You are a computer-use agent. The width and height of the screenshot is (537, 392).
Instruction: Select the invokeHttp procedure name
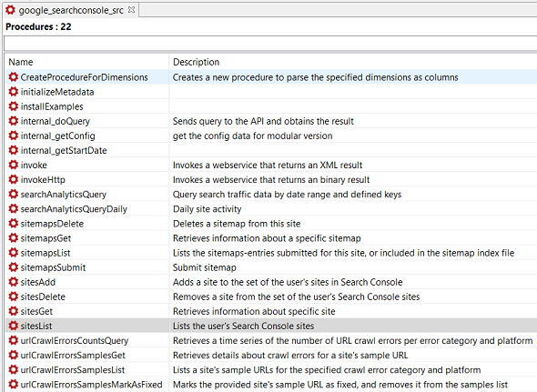43,180
